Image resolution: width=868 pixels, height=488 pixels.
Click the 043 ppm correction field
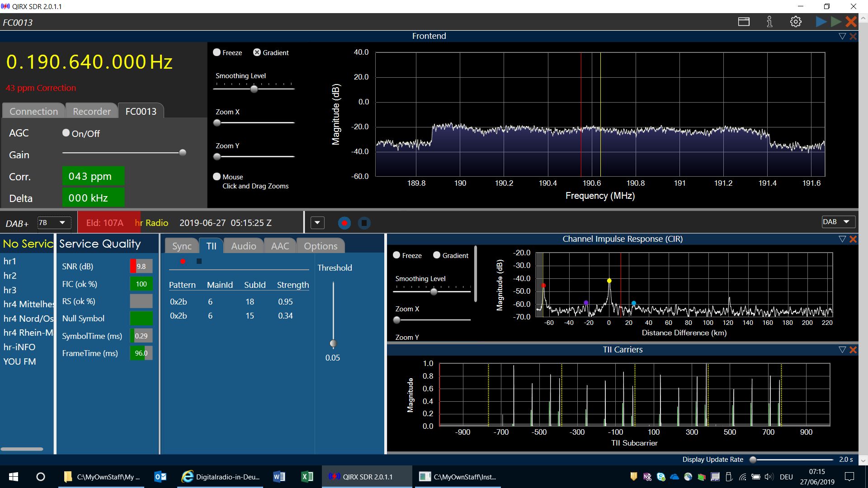tap(93, 176)
